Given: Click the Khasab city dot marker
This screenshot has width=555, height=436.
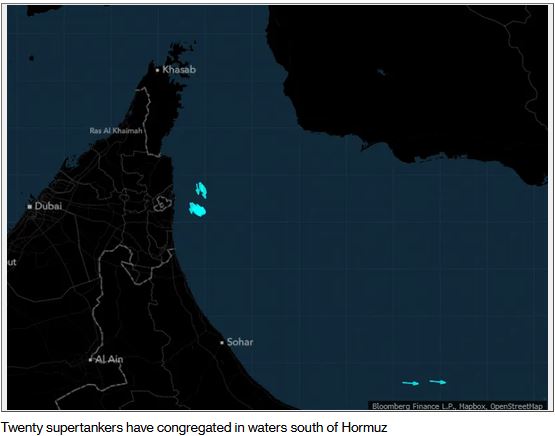Looking at the screenshot, I should (x=158, y=70).
